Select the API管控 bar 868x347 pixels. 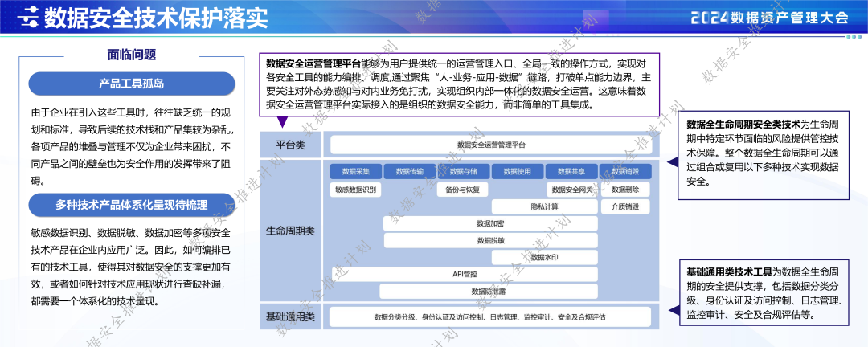pos(465,274)
